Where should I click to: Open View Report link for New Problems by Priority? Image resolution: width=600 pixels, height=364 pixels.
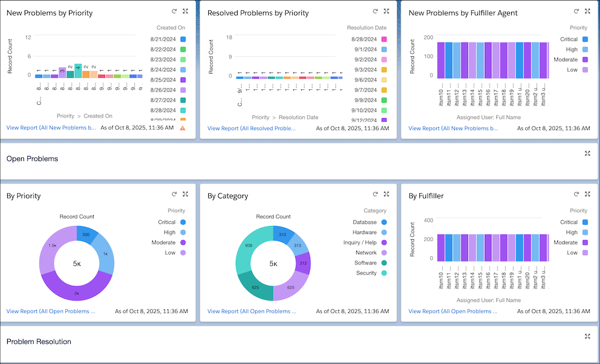[51, 128]
